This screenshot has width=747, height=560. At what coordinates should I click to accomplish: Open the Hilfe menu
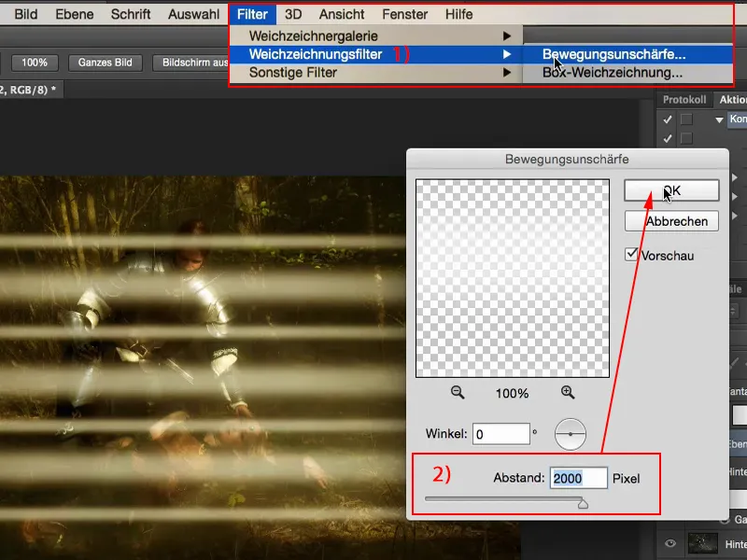[458, 14]
